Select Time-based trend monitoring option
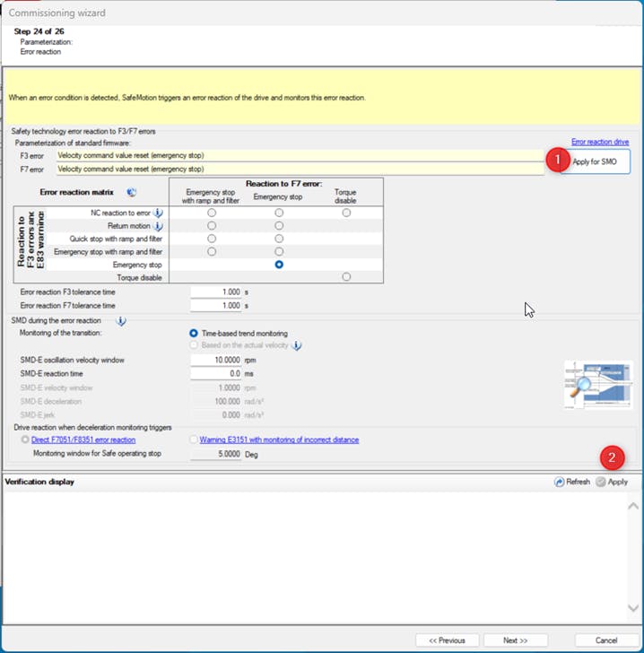This screenshot has width=644, height=653. (x=194, y=333)
